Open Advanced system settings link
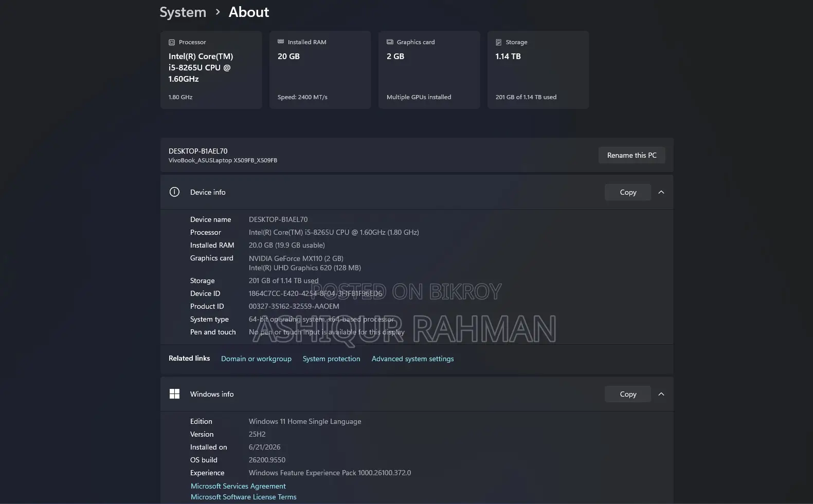The height and width of the screenshot is (504, 813). (412, 359)
